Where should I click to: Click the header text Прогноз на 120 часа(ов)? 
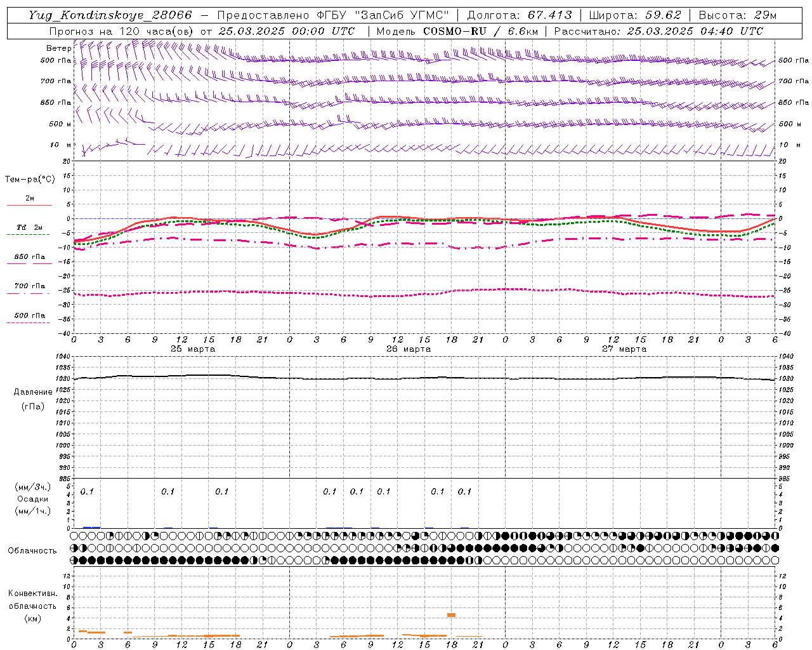[122, 31]
